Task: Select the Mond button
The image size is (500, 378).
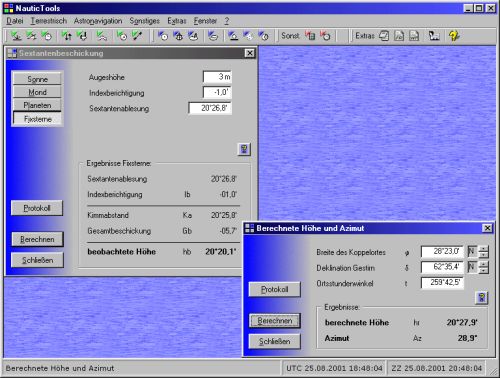Action: [x=37, y=92]
